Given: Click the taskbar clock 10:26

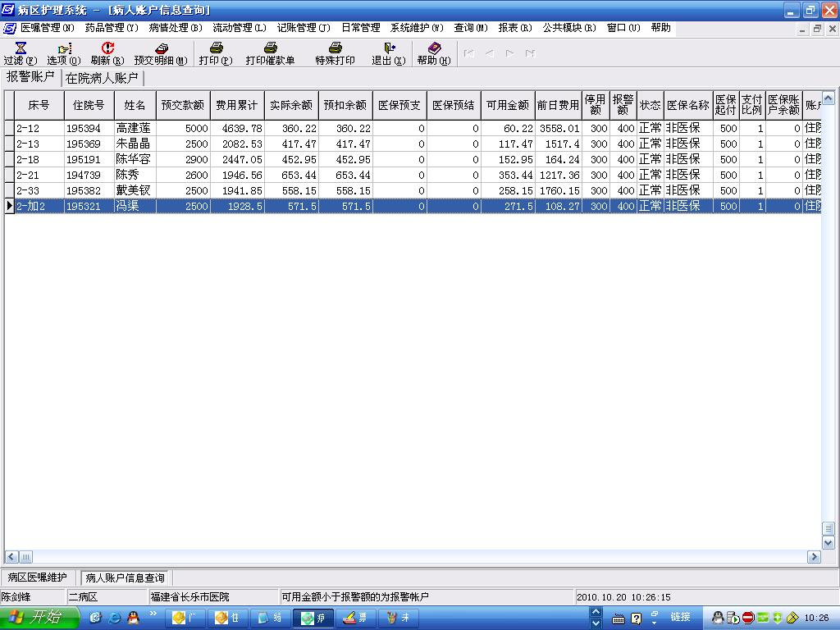Looking at the screenshot, I should pyautogui.click(x=816, y=618).
